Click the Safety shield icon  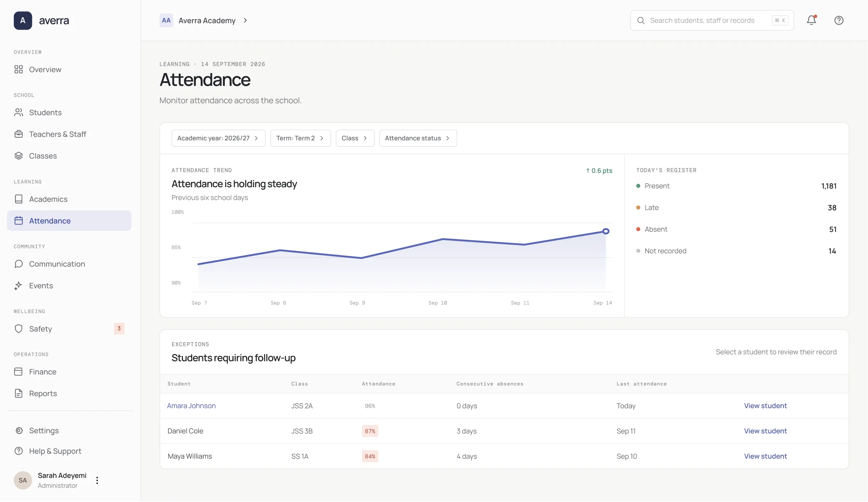pos(18,329)
